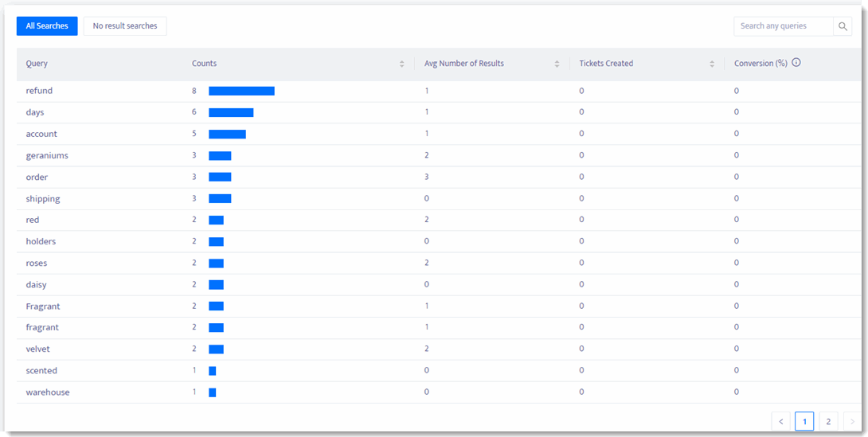Click the Conversion (%) header label
Image resolution: width=868 pixels, height=437 pixels.
[760, 64]
